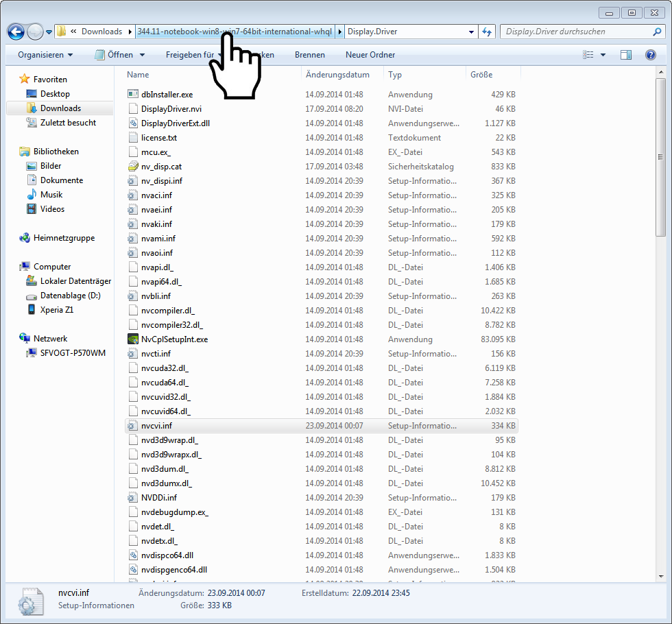Screen dimensions: 672x624
Task: Click the search magnifier icon
Action: (x=657, y=32)
